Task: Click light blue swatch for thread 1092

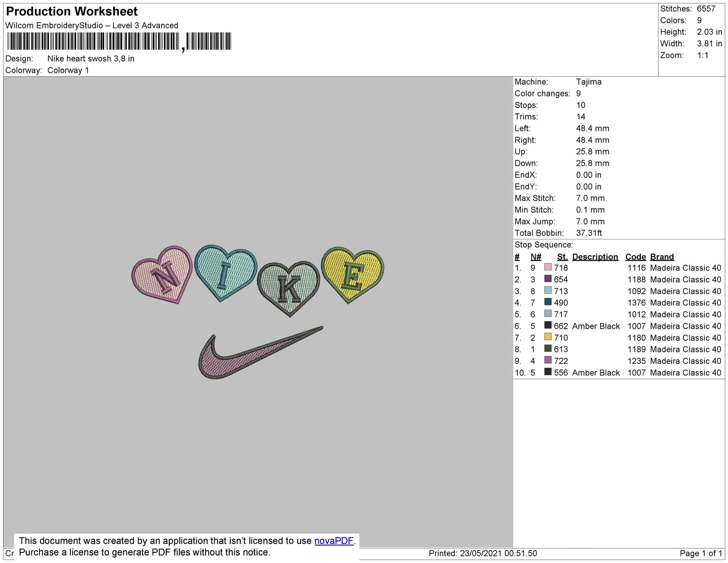Action: point(548,290)
